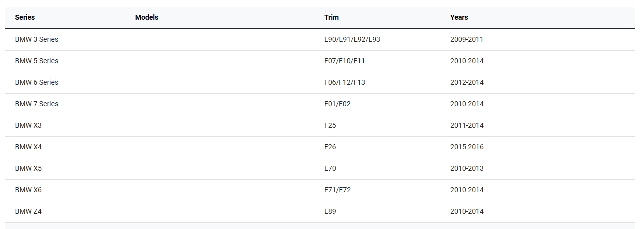Click the E90/E91/E92/E93 trim cell

pyautogui.click(x=352, y=39)
